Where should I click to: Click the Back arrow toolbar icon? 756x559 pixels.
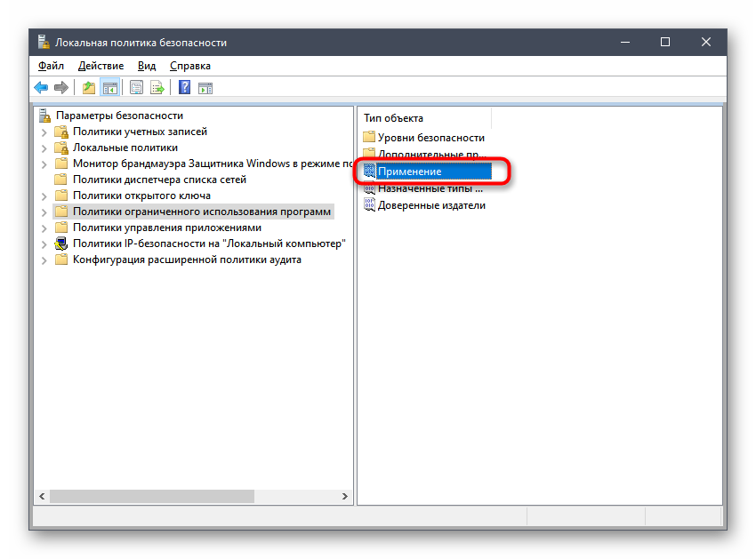[41, 87]
